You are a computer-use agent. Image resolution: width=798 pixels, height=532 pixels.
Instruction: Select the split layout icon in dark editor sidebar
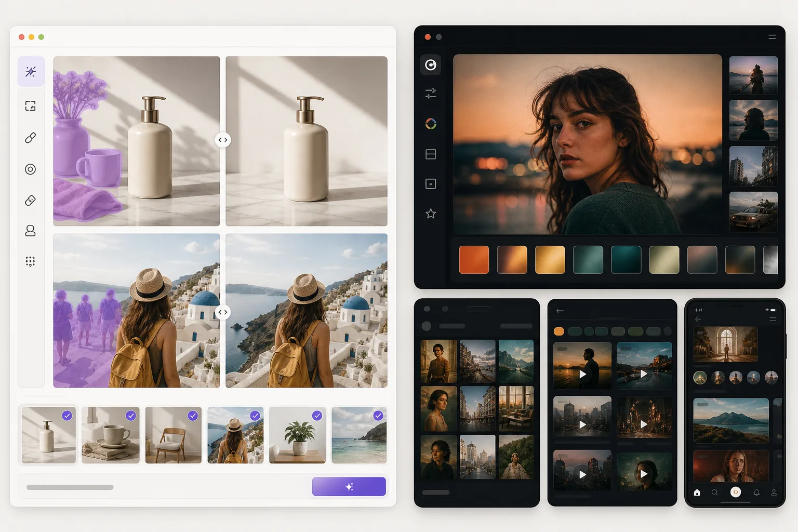431,154
